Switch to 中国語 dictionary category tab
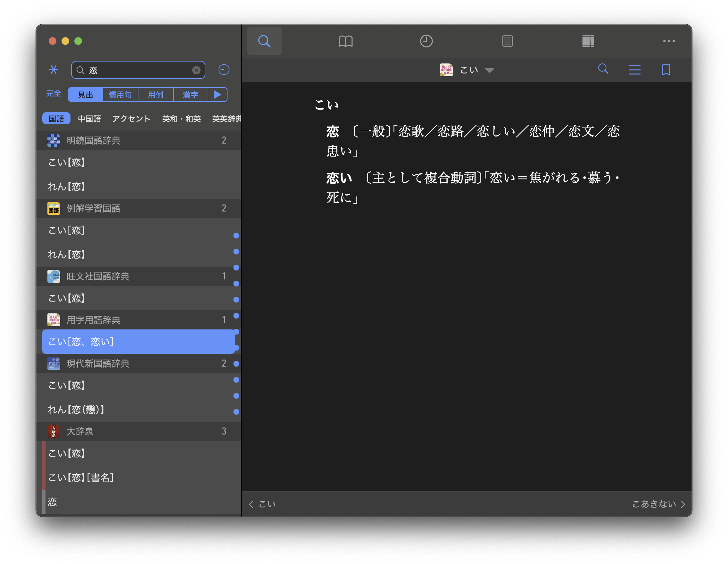The height and width of the screenshot is (564, 728). pyautogui.click(x=89, y=119)
